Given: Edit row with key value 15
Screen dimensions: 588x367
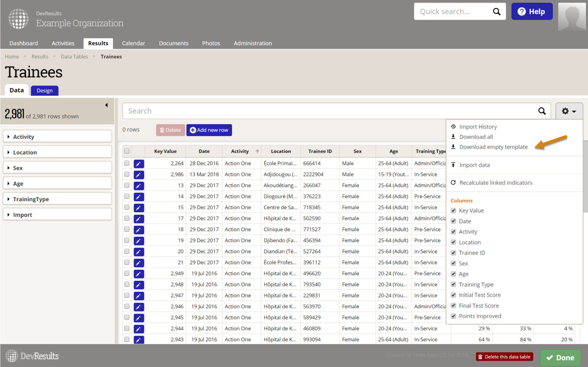Looking at the screenshot, I should pos(139,208).
